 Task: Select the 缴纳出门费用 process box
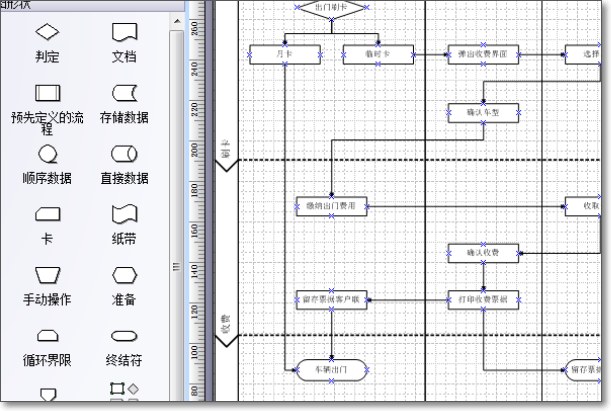pos(332,206)
